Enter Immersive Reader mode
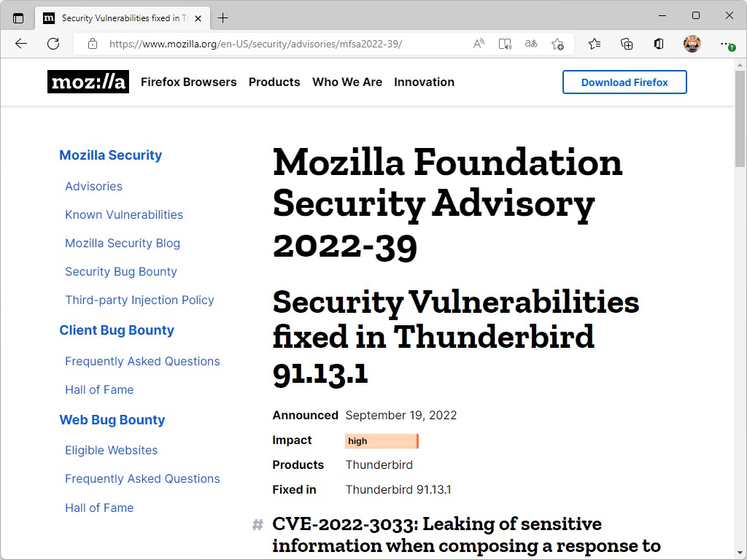Viewport: 747px width, 560px height. point(505,44)
